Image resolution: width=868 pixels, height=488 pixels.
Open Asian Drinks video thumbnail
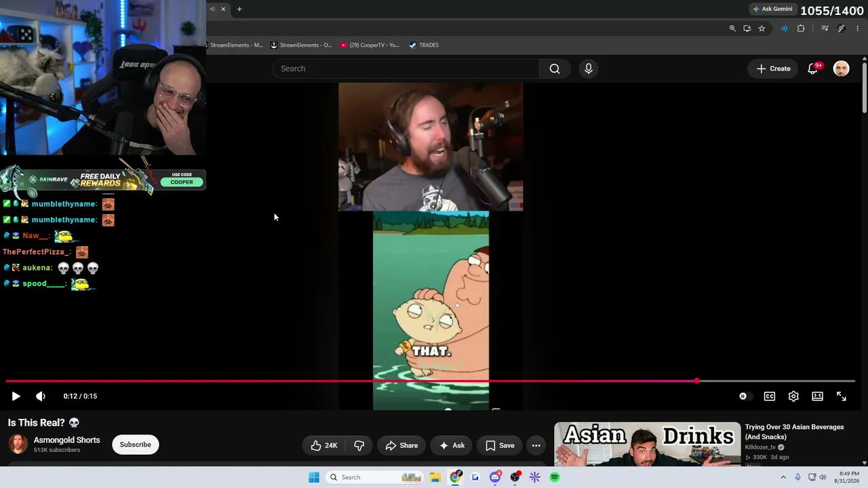tap(648, 444)
